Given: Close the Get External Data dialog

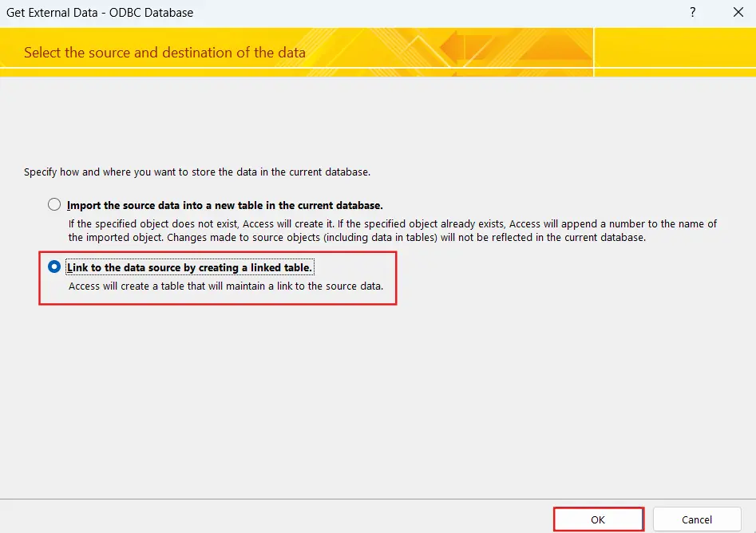Looking at the screenshot, I should tap(737, 13).
